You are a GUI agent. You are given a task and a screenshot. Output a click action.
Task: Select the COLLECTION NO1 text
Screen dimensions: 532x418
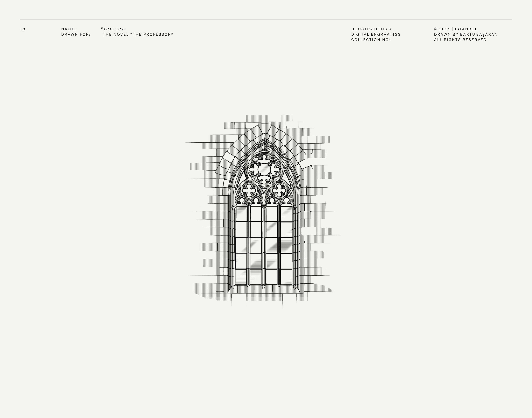[x=371, y=40]
